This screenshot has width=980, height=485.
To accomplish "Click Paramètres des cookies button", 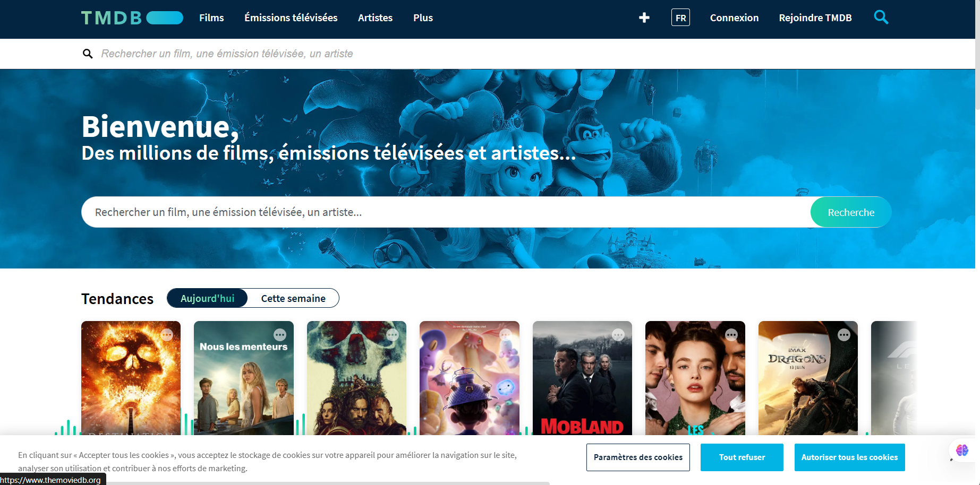I will 638,457.
